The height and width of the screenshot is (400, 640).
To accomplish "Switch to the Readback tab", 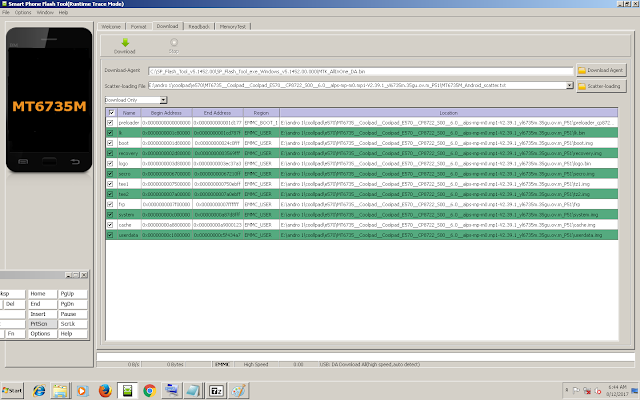I will coord(199,27).
